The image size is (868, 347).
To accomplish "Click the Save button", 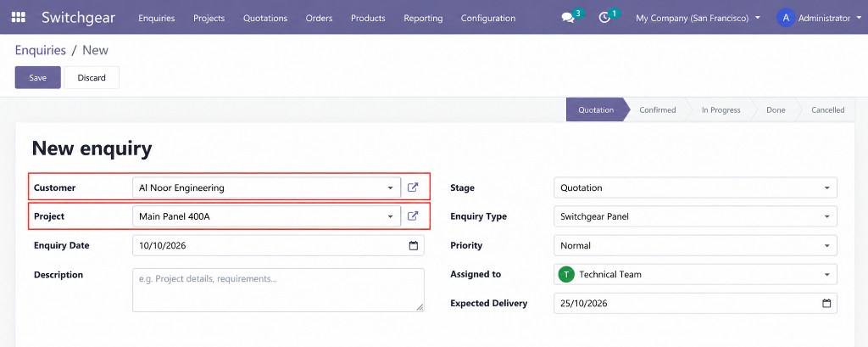I will 37,77.
